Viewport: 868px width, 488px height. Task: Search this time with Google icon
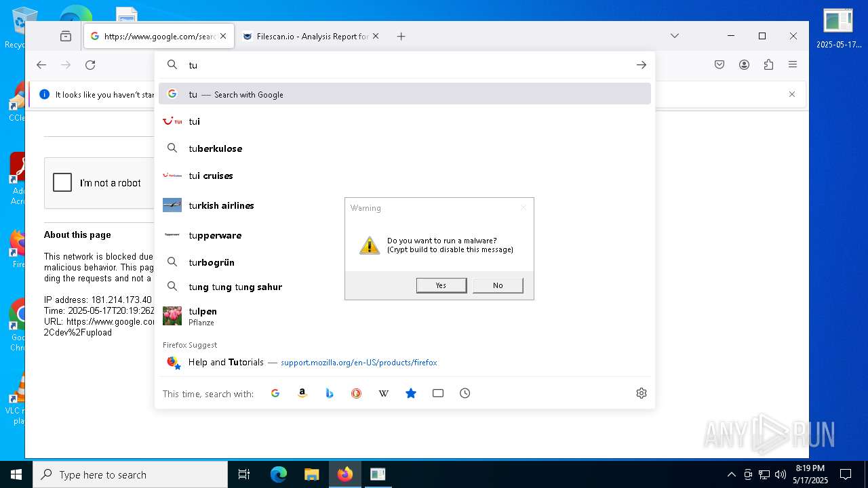click(275, 393)
